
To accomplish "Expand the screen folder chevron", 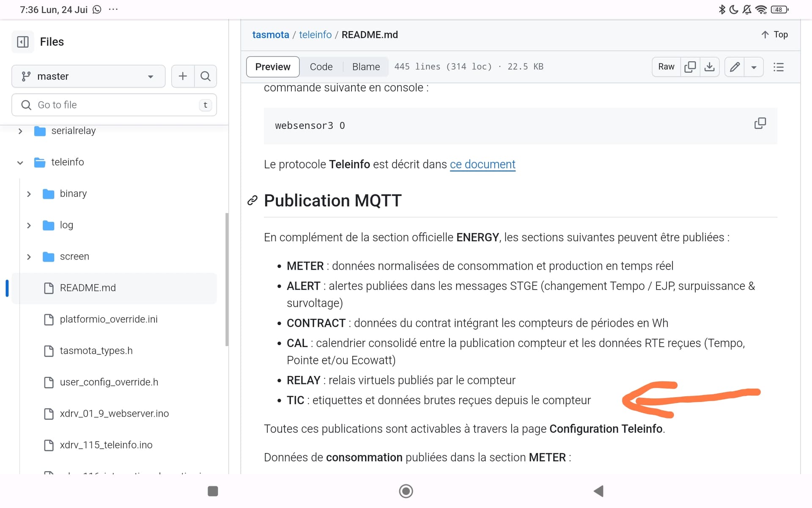I will coord(29,257).
